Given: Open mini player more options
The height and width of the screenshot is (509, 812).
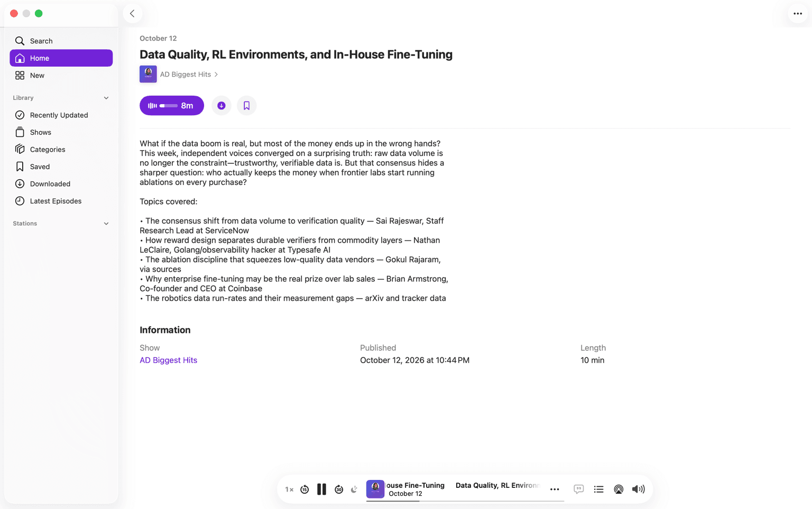Looking at the screenshot, I should click(555, 489).
